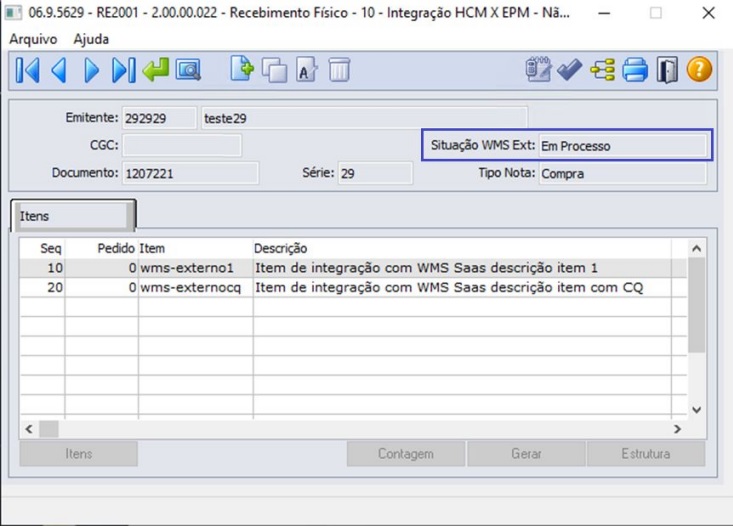Image resolution: width=733 pixels, height=526 pixels.
Task: Click the green go-to return arrow icon
Action: (x=156, y=70)
